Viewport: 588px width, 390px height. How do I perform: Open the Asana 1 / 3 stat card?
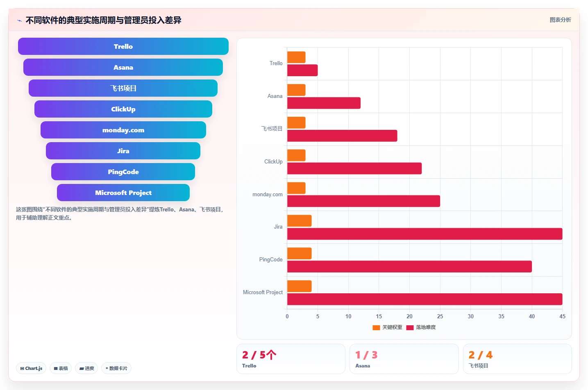[x=404, y=359]
